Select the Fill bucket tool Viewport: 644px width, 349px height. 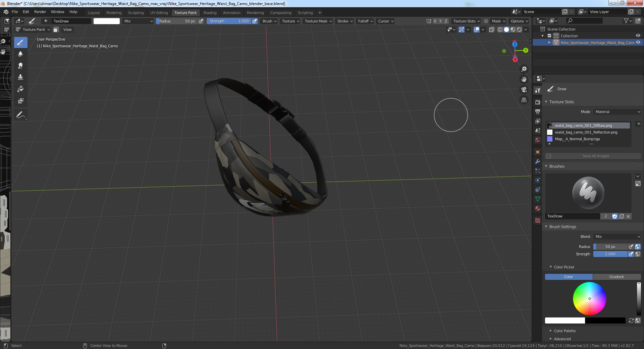[x=20, y=89]
